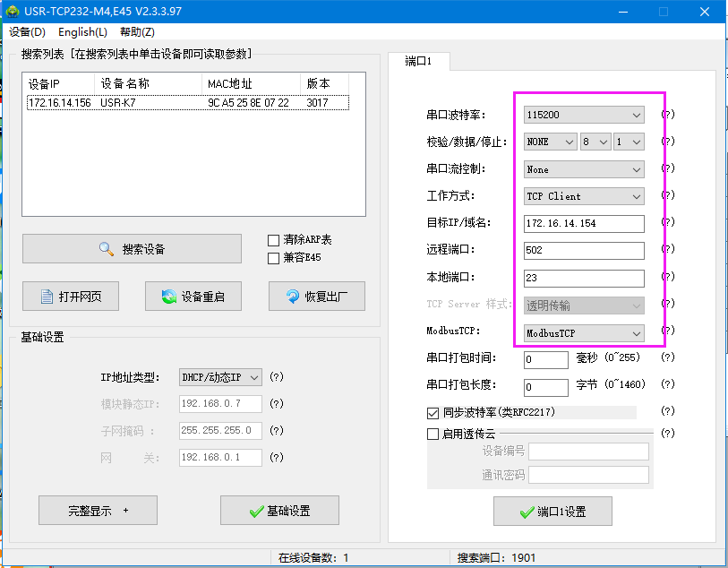Switch to the 端口1 tab
728x568 pixels.
pos(418,61)
